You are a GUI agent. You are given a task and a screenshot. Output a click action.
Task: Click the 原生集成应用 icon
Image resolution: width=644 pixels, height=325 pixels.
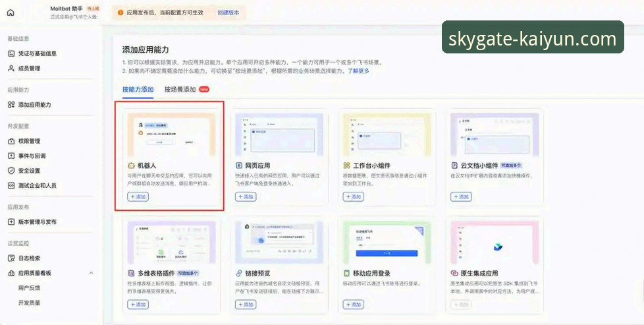pos(454,273)
